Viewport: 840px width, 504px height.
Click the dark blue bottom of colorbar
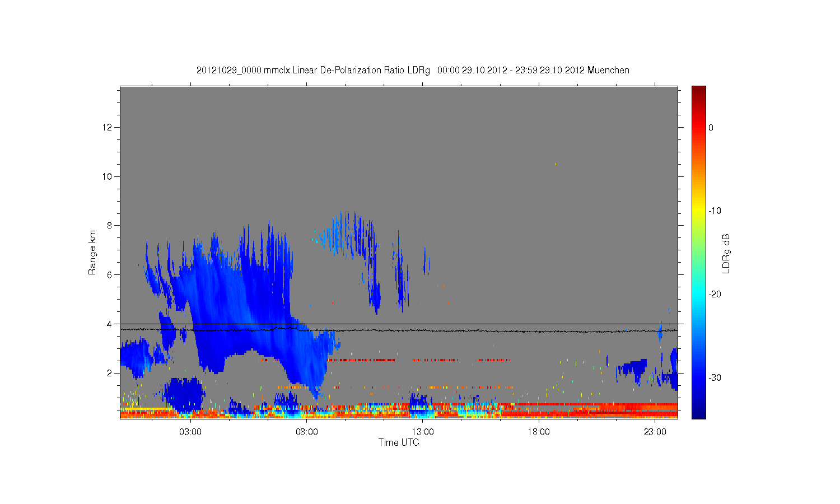pos(699,413)
